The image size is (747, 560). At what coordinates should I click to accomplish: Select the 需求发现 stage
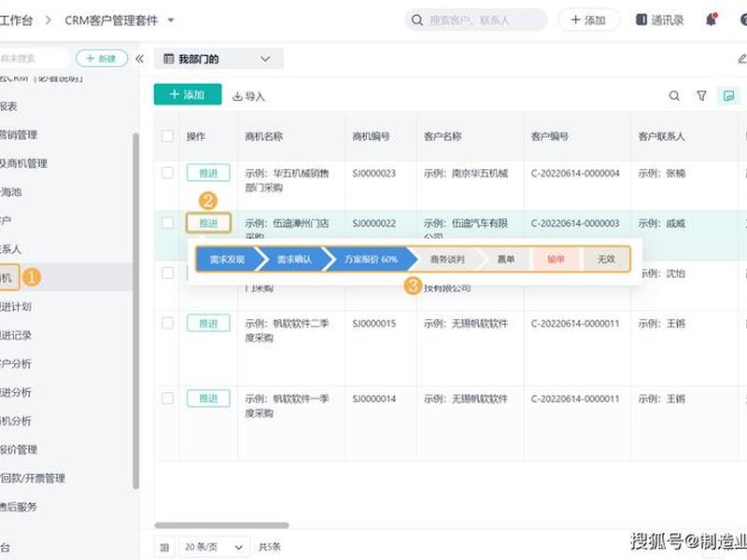coord(227,259)
